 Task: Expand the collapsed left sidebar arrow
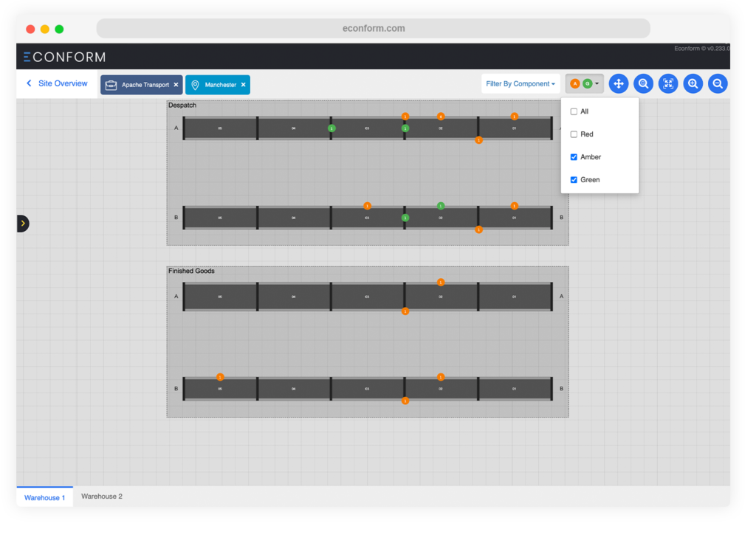[x=23, y=223]
